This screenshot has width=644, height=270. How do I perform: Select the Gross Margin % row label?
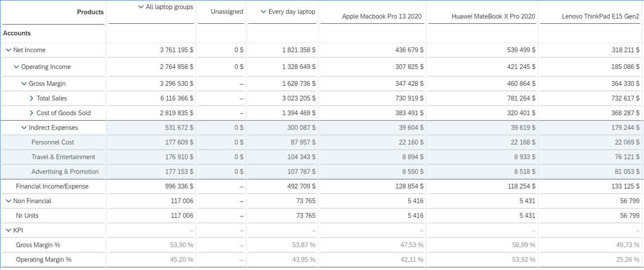click(x=38, y=245)
